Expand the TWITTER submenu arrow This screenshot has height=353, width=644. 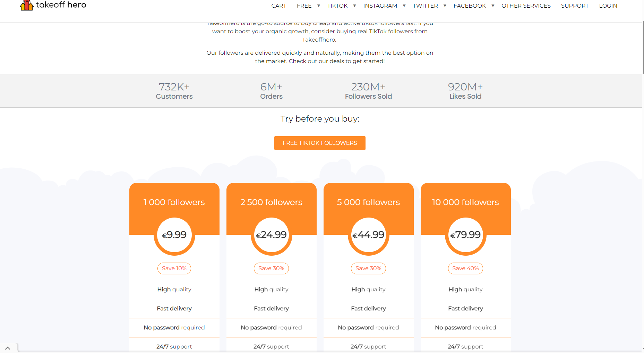[445, 6]
